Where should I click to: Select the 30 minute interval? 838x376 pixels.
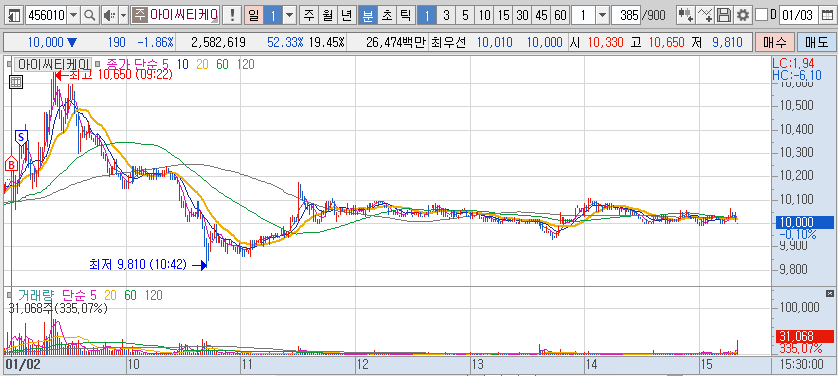pyautogui.click(x=522, y=15)
